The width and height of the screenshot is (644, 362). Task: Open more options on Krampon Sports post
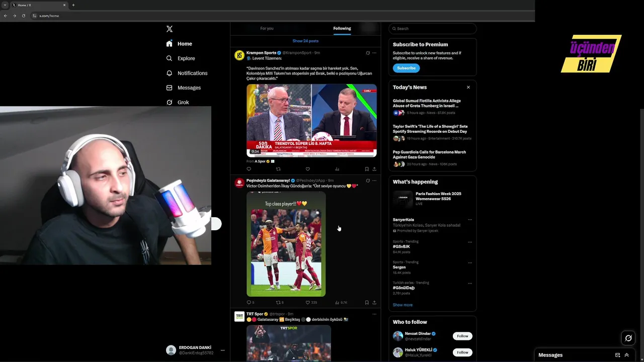click(374, 53)
